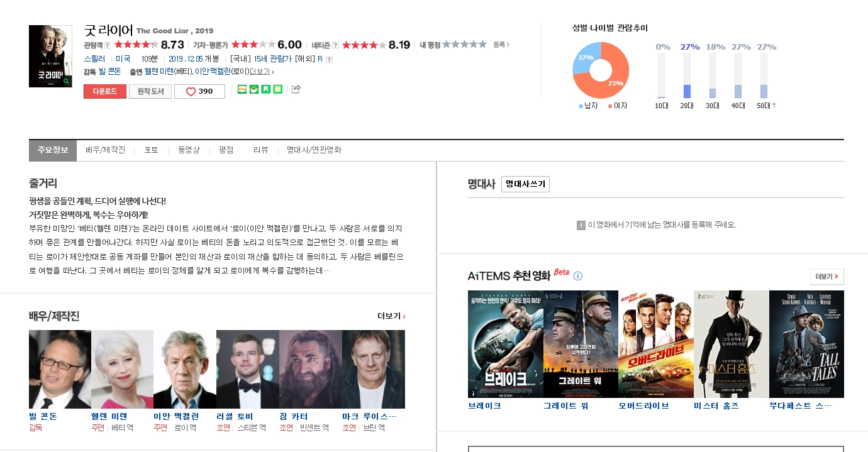Share the movie to Naver Cafe
The height and width of the screenshot is (452, 868).
point(254,89)
